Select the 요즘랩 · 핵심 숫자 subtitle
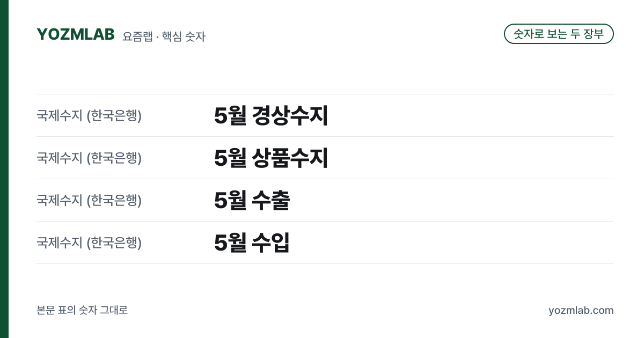 tap(164, 36)
